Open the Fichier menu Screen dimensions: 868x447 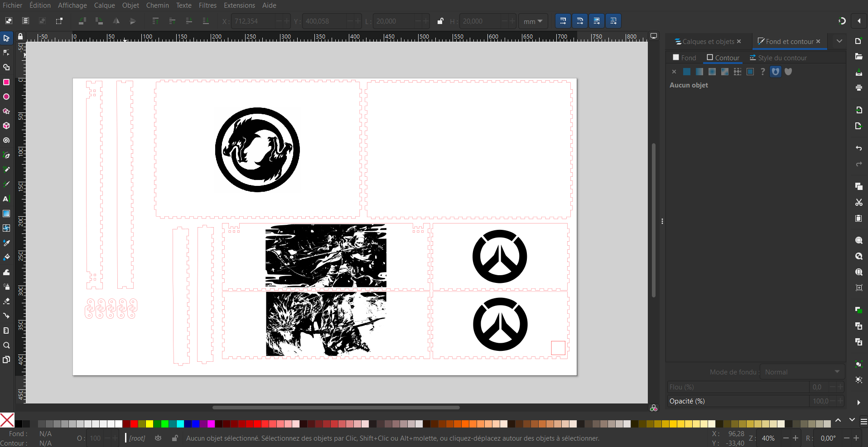[12, 5]
